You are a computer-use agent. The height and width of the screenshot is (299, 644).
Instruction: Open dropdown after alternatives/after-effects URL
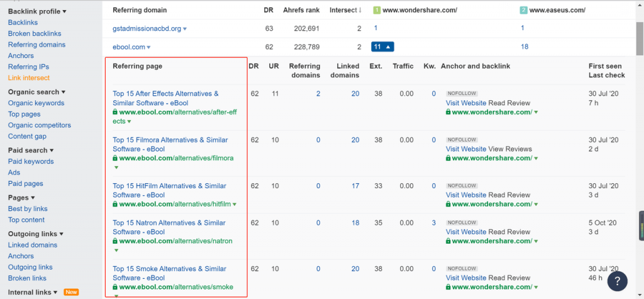tap(129, 121)
